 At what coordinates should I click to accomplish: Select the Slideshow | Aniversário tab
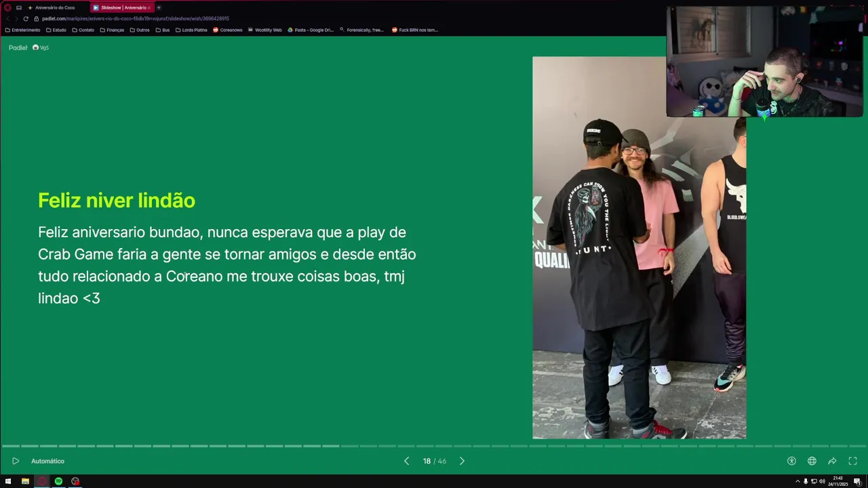point(122,7)
